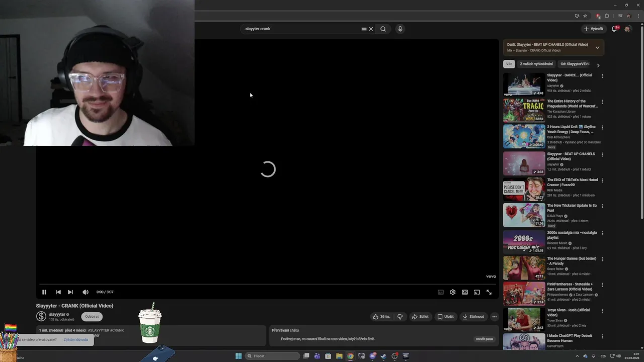Screen dimensions: 644x362
Task: Open options for 2 Hours Liquid DnB video
Action: (x=602, y=128)
